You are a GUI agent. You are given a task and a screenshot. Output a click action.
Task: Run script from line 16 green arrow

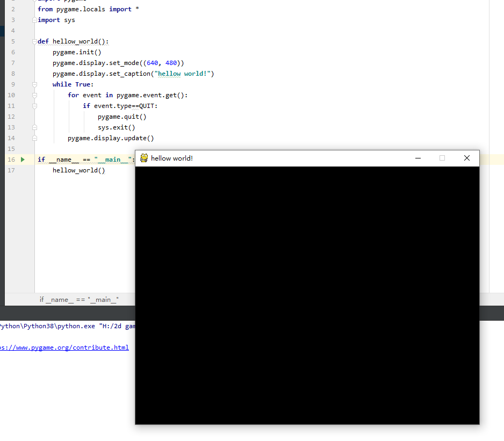click(23, 160)
